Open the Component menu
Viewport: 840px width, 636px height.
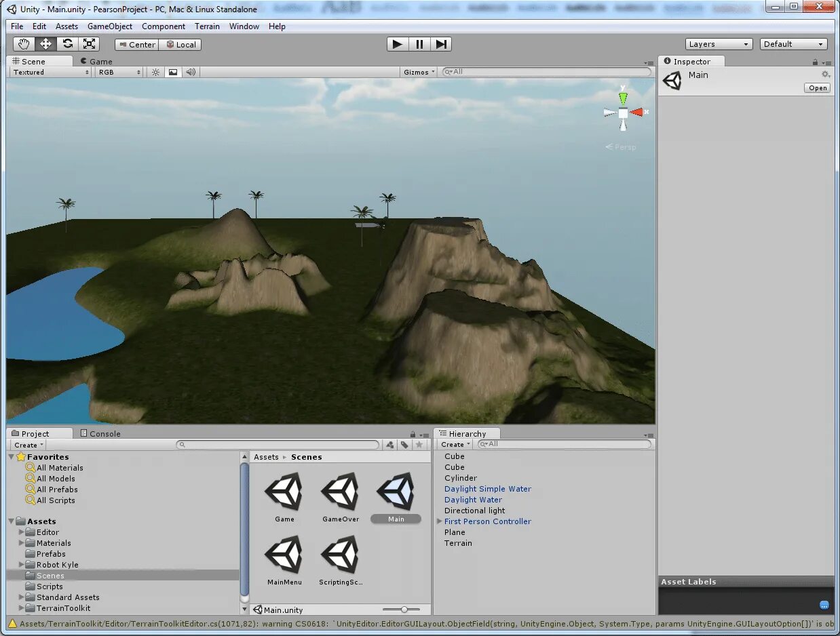tap(164, 26)
